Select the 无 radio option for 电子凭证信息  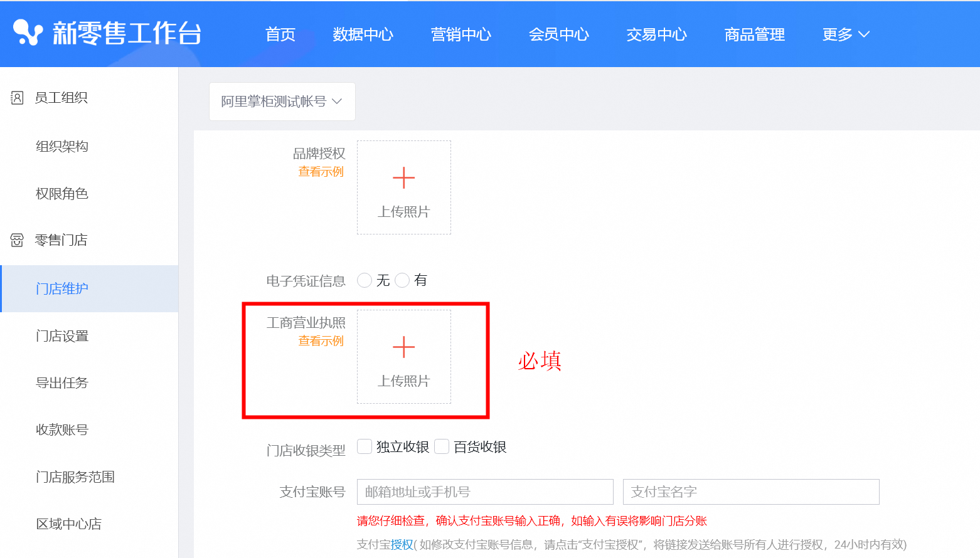[365, 280]
